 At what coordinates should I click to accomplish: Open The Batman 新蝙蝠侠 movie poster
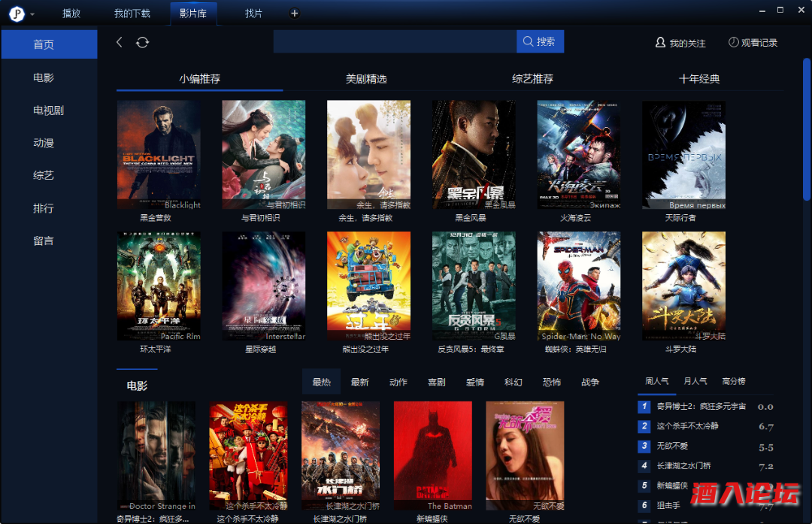433,456
